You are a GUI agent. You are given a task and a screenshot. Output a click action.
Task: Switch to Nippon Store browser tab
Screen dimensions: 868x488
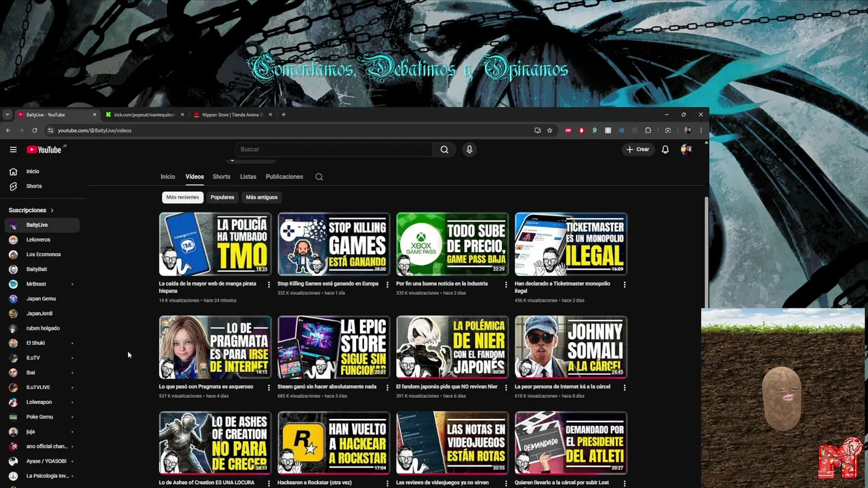(233, 115)
